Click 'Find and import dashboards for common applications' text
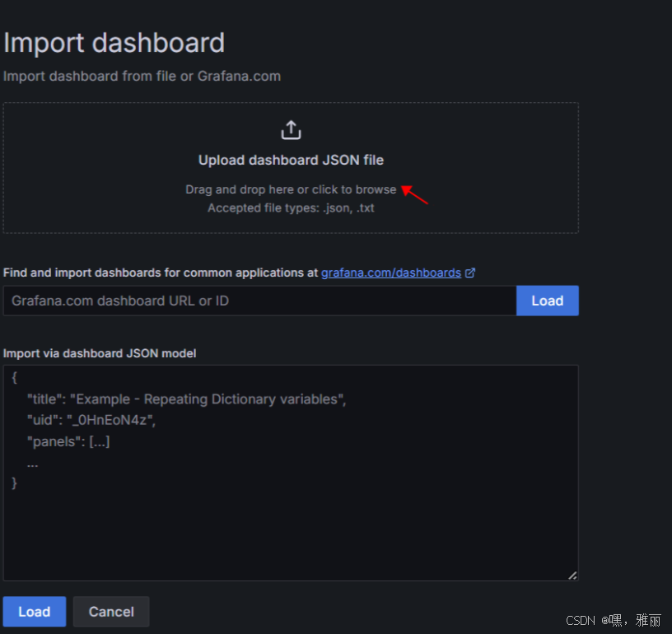 [x=154, y=273]
